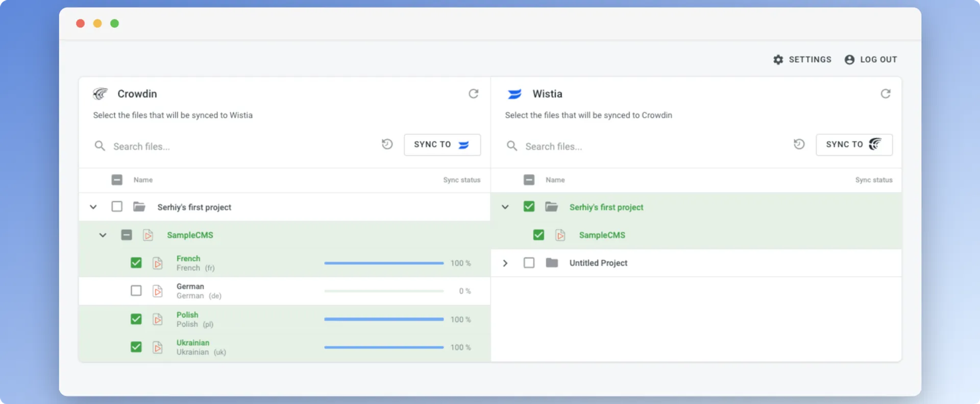Refresh the Wistia panel
The width and height of the screenshot is (980, 404).
[x=886, y=94]
